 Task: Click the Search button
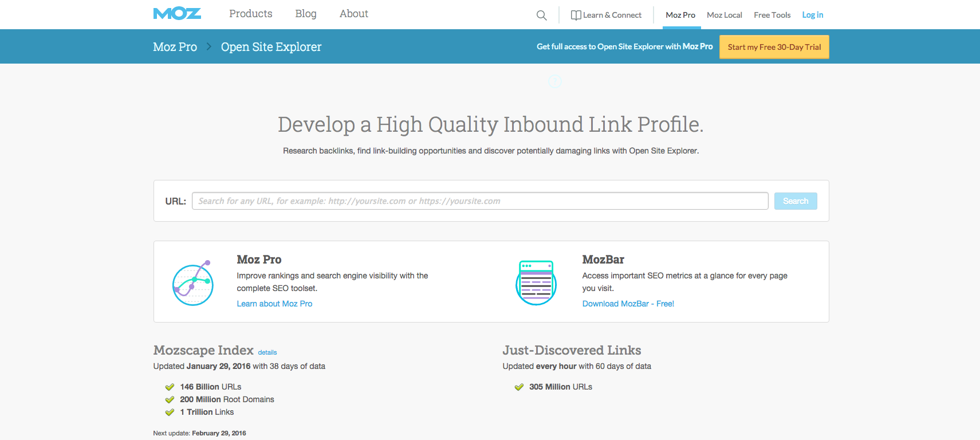click(x=796, y=201)
